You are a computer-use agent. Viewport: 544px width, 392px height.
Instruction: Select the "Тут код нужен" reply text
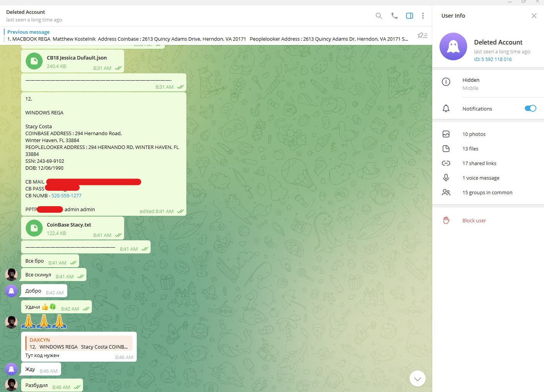[x=42, y=356]
